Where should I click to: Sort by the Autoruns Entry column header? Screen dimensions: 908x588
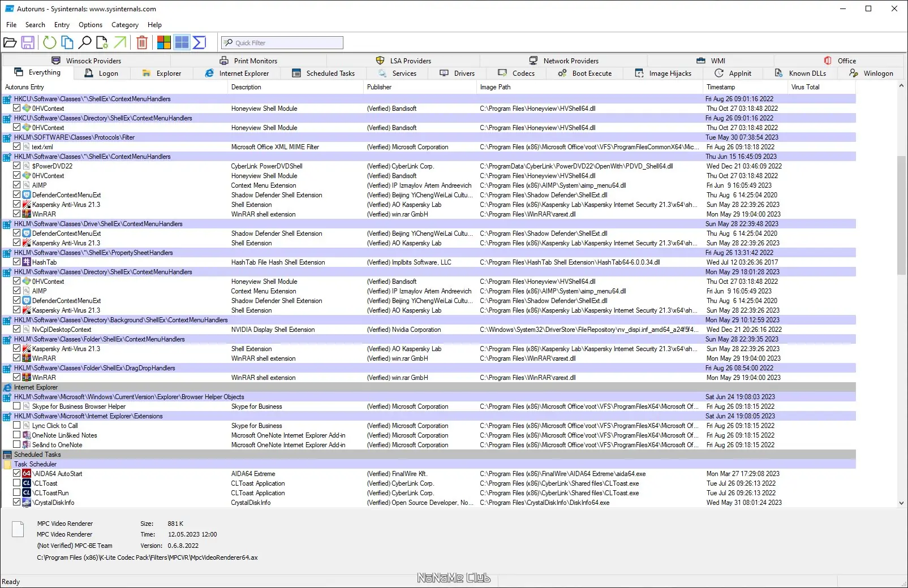tap(115, 87)
